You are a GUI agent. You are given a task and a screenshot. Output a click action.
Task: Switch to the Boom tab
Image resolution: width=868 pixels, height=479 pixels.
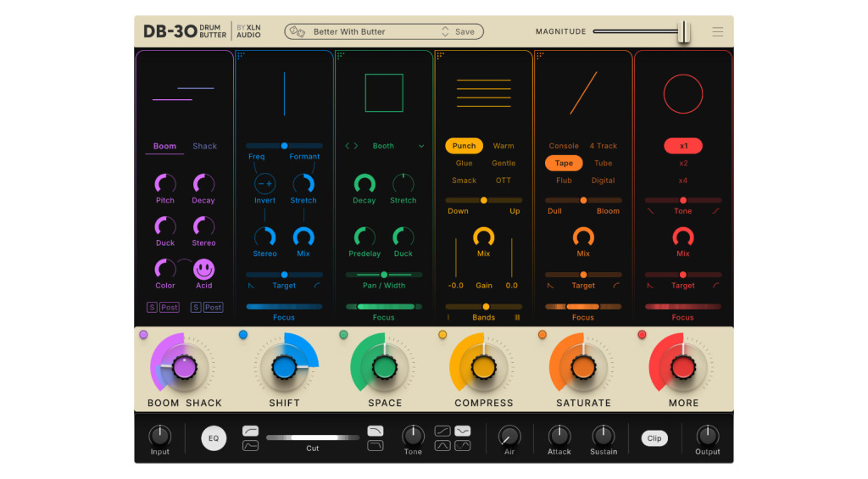[x=164, y=146]
